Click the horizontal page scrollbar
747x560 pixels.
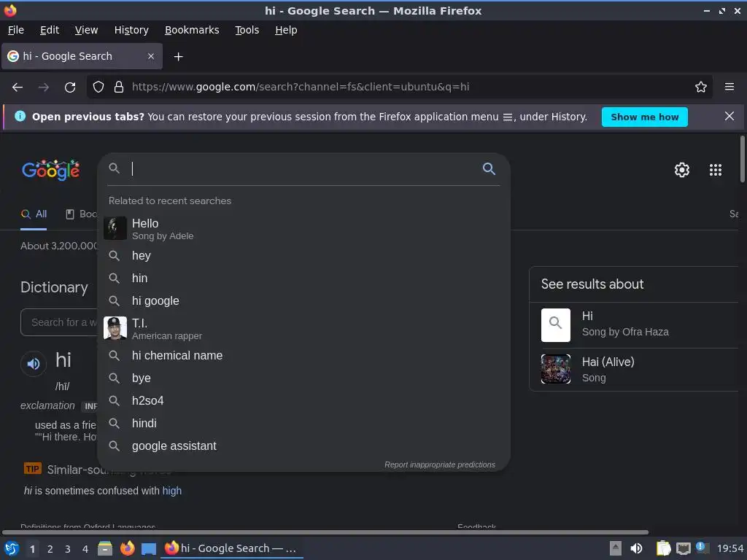(x=325, y=532)
